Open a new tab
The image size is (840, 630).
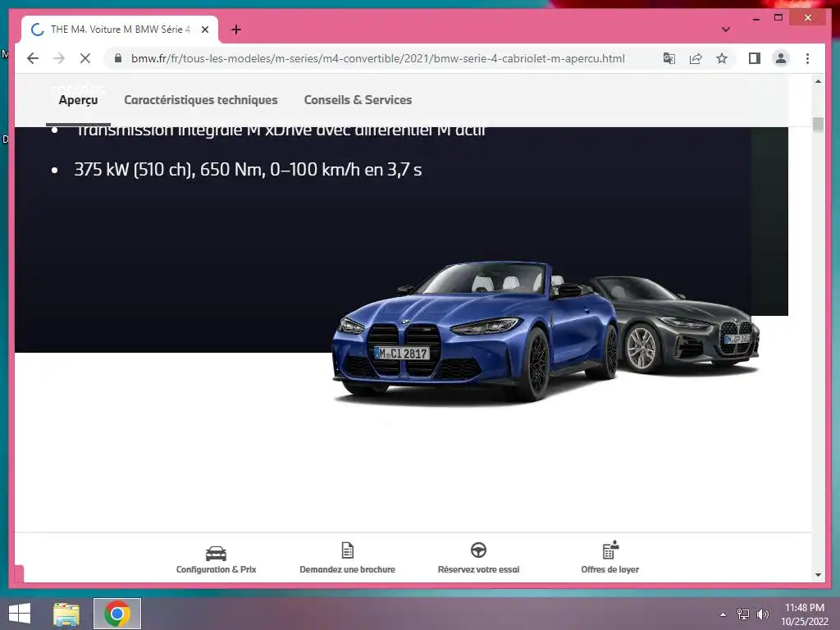click(x=236, y=30)
